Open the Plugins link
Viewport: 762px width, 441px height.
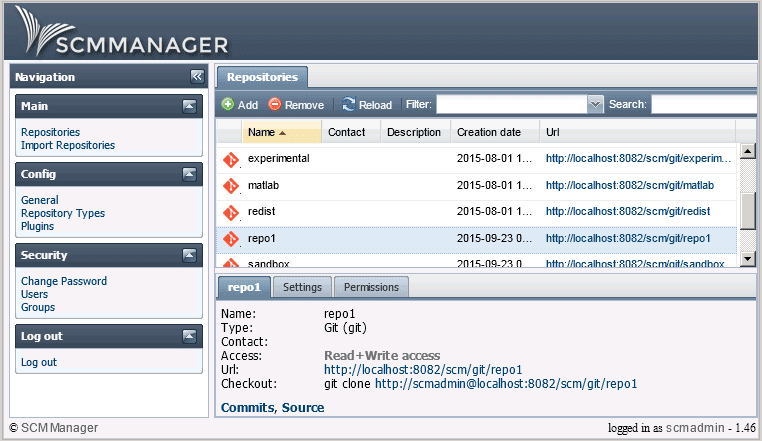37,227
